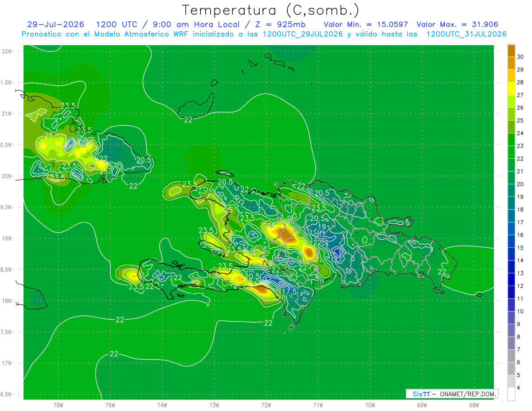532x411 pixels.
Task: Click the "19N" latitude axis label
Action: pyautogui.click(x=7, y=239)
